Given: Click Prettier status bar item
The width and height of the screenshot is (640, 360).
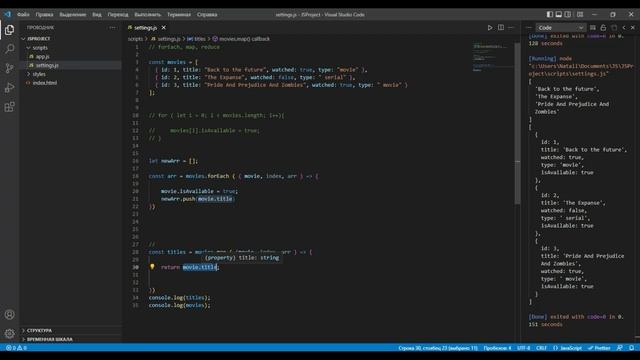Looking at the screenshot, I should 599,348.
